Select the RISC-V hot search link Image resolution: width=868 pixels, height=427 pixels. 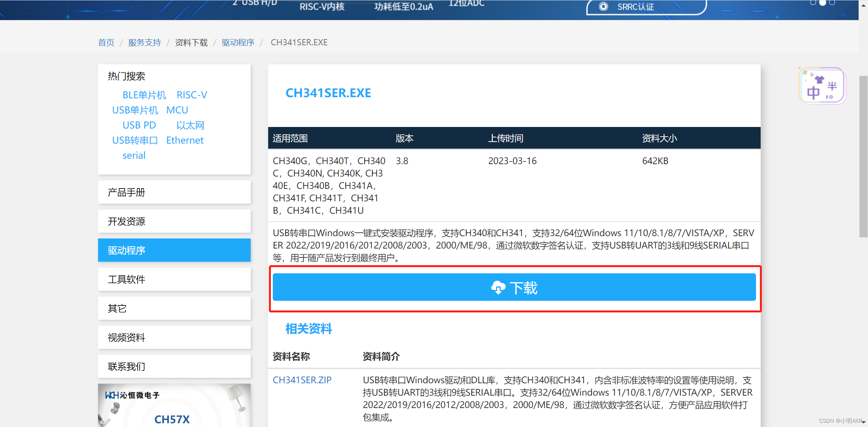(x=192, y=95)
